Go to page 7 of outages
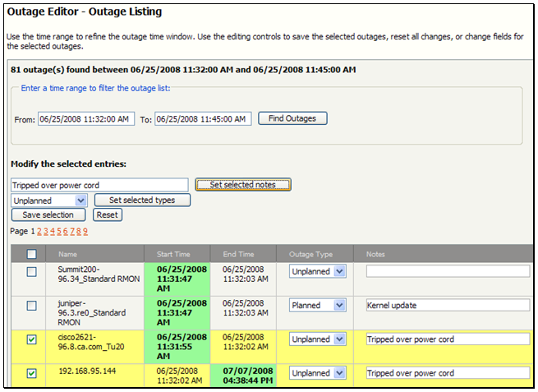538x392 pixels. tap(72, 232)
